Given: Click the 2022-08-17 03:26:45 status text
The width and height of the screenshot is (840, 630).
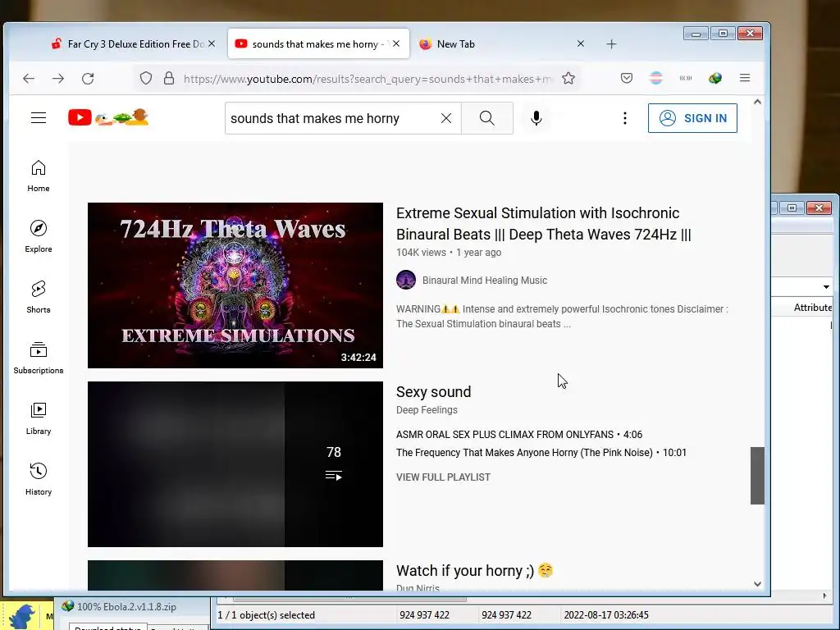Looking at the screenshot, I should (x=606, y=615).
